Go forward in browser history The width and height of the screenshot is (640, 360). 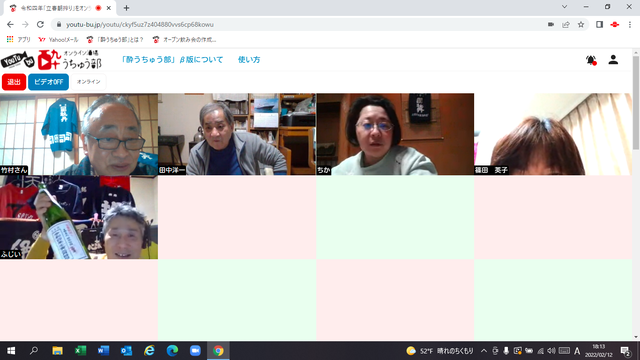pos(25,24)
